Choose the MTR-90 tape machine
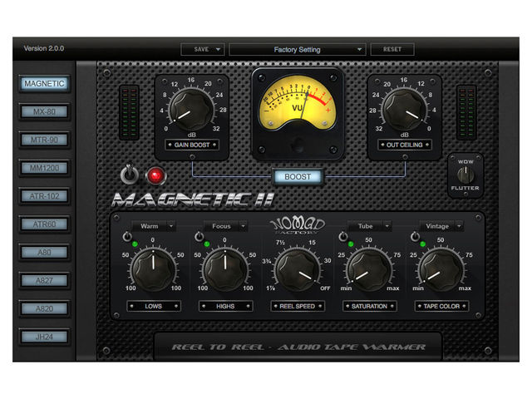This screenshot has width=532, height=399. coord(44,140)
